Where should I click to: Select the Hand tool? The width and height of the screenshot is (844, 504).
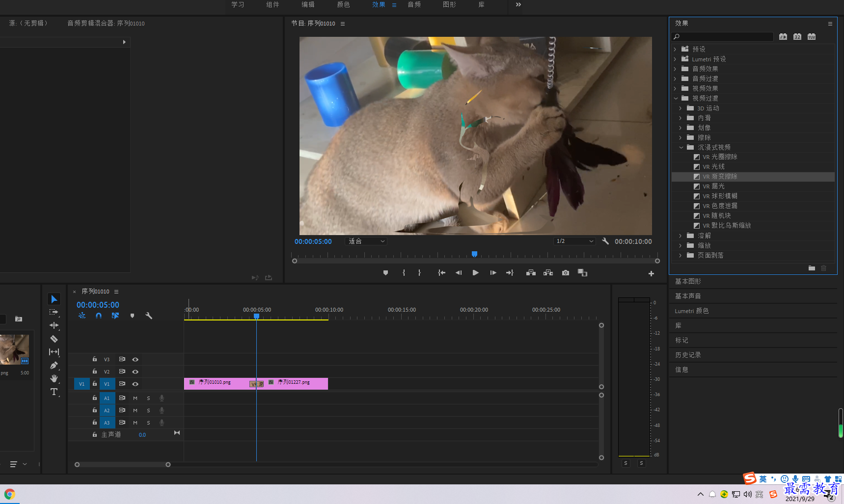(54, 378)
